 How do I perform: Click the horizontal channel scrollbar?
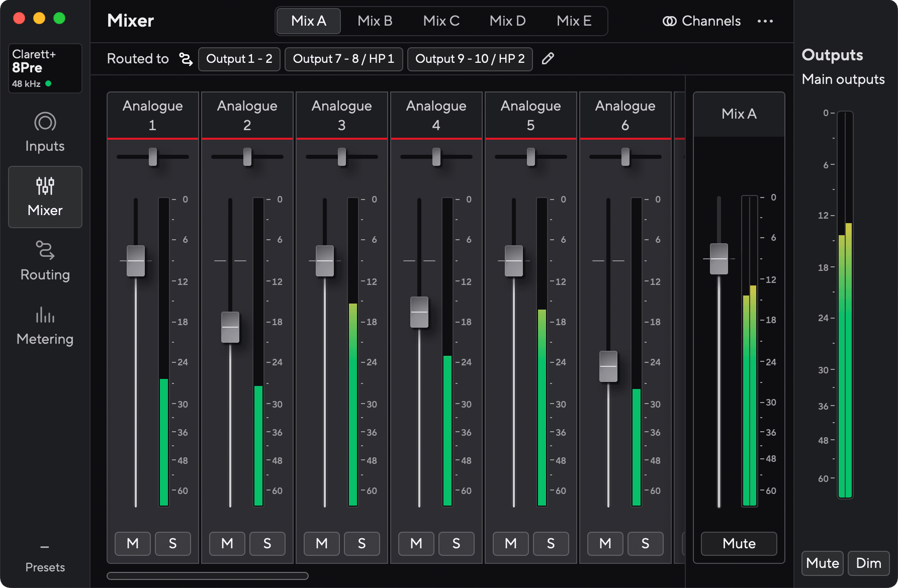208,576
